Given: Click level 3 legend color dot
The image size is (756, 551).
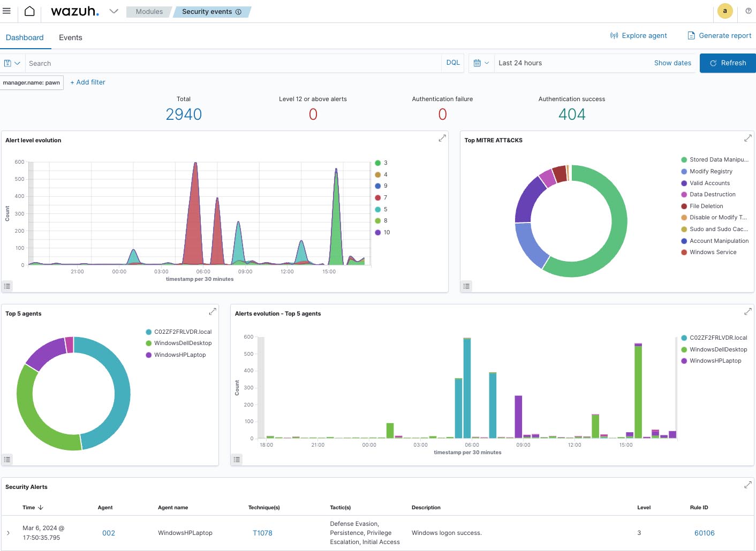Looking at the screenshot, I should click(x=378, y=163).
